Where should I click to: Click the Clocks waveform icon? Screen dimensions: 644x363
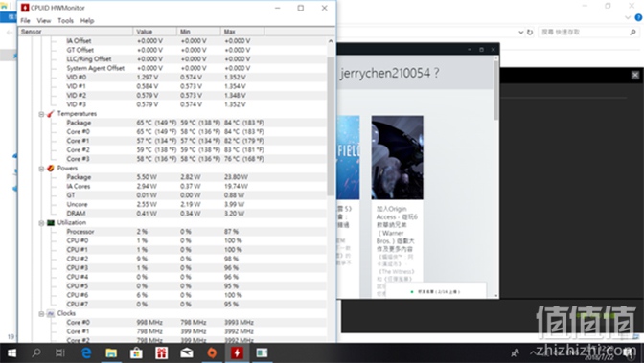51,314
